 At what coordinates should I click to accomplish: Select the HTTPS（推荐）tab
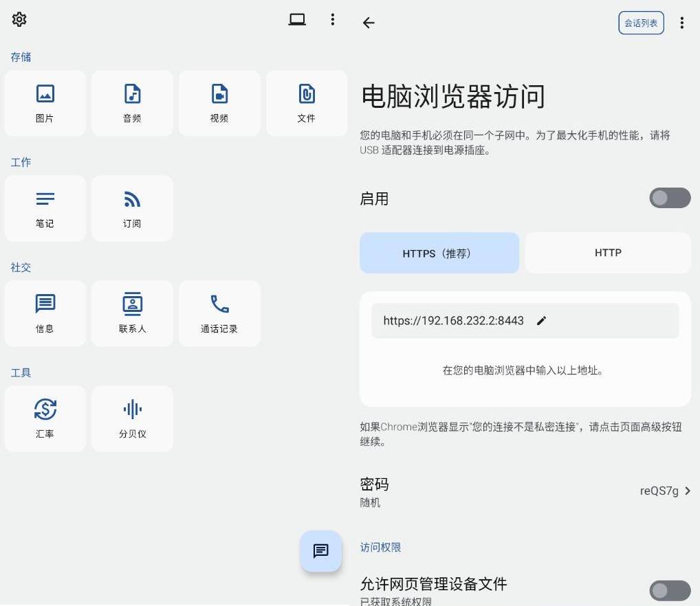pyautogui.click(x=439, y=252)
